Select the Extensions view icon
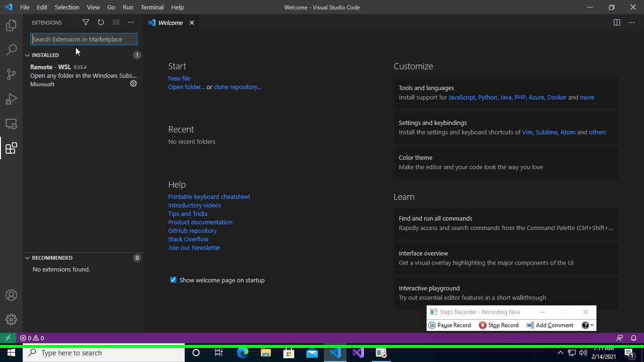The width and height of the screenshot is (644, 362). (11, 148)
